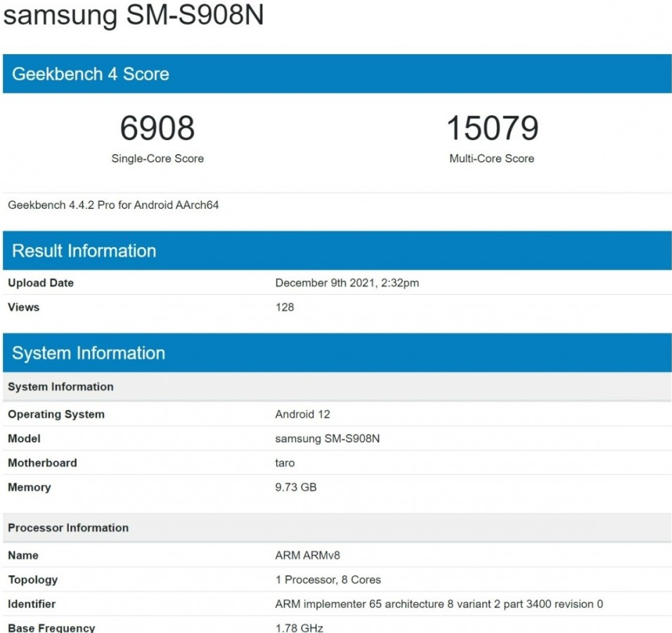Screen dimensions: 672x633
Task: Click the Views label
Action: point(24,307)
